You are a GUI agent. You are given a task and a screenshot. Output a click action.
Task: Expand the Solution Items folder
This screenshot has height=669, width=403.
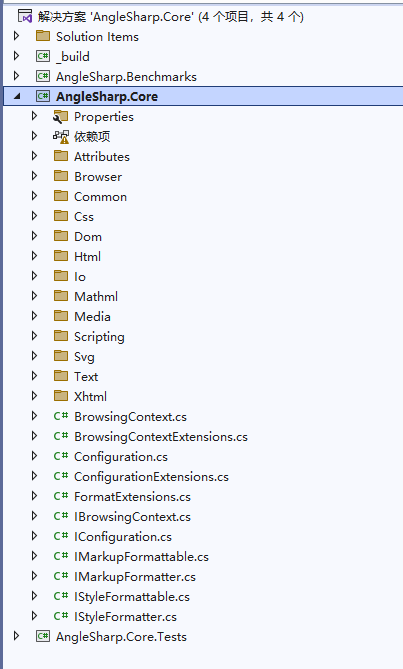17,36
